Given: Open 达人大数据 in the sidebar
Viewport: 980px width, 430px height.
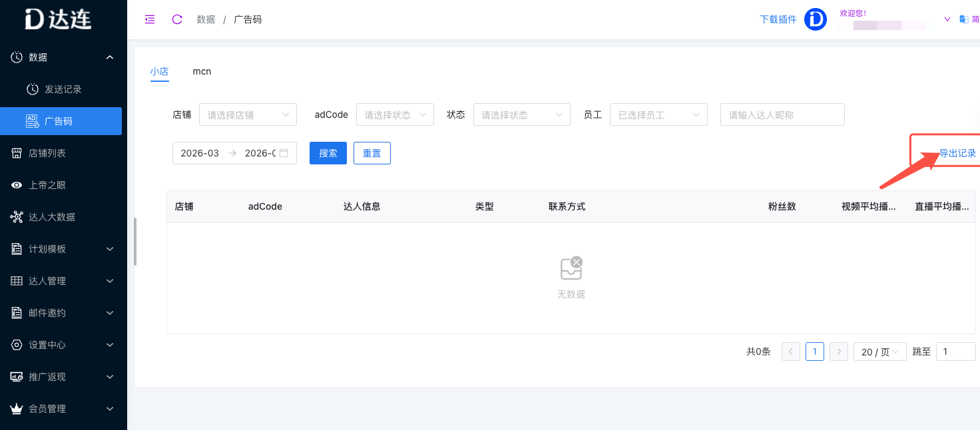Looking at the screenshot, I should coord(51,217).
